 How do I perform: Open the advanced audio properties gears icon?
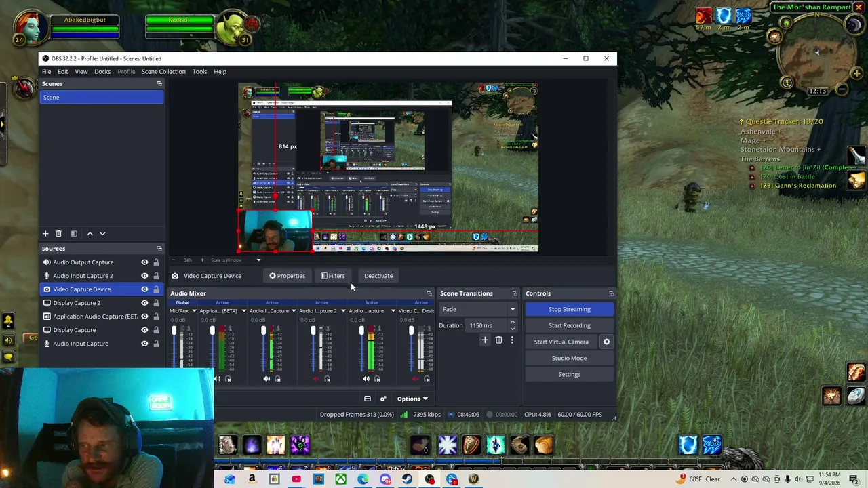[x=383, y=399]
